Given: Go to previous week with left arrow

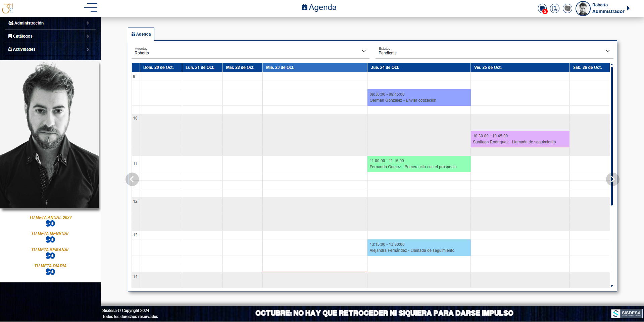Looking at the screenshot, I should click(132, 179).
